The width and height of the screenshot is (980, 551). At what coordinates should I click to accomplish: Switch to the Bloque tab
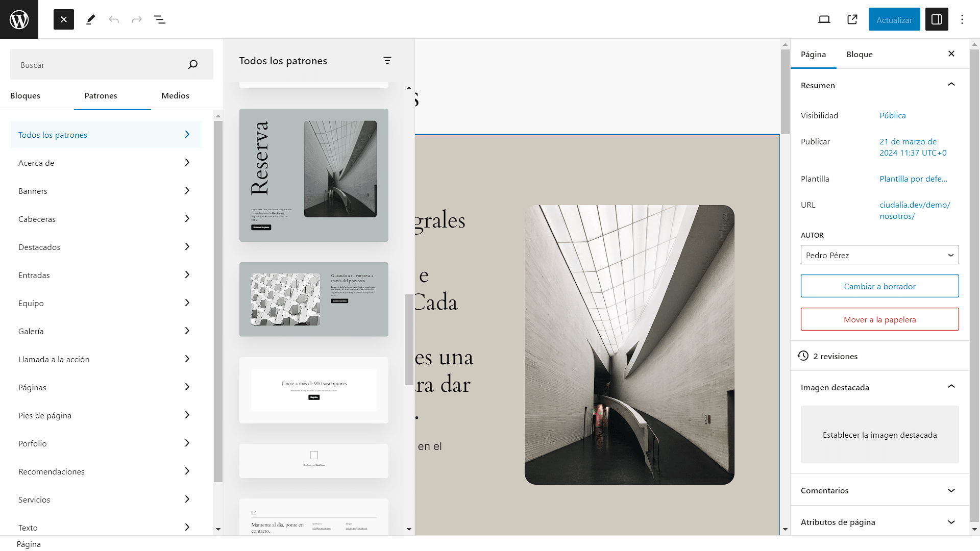pos(859,55)
